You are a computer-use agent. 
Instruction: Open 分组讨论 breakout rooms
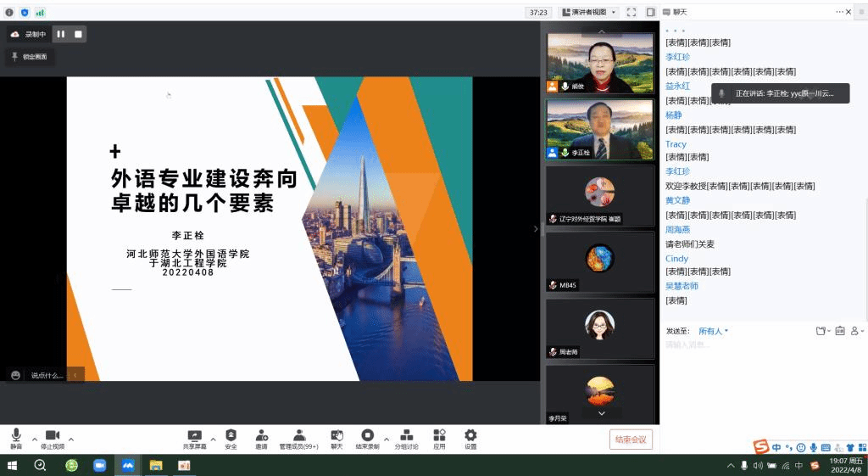406,439
